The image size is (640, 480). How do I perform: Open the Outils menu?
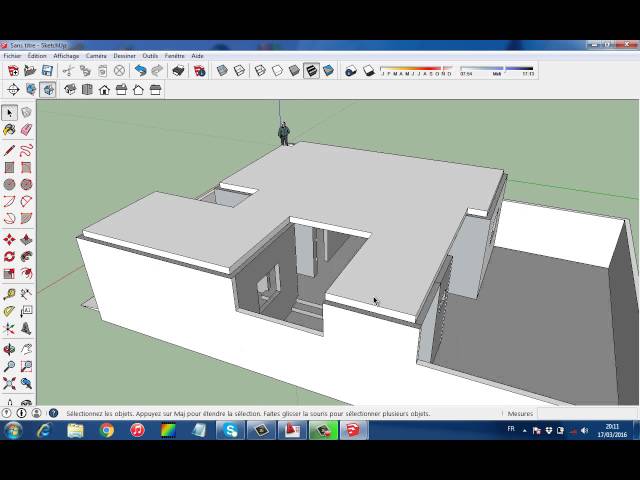150,56
